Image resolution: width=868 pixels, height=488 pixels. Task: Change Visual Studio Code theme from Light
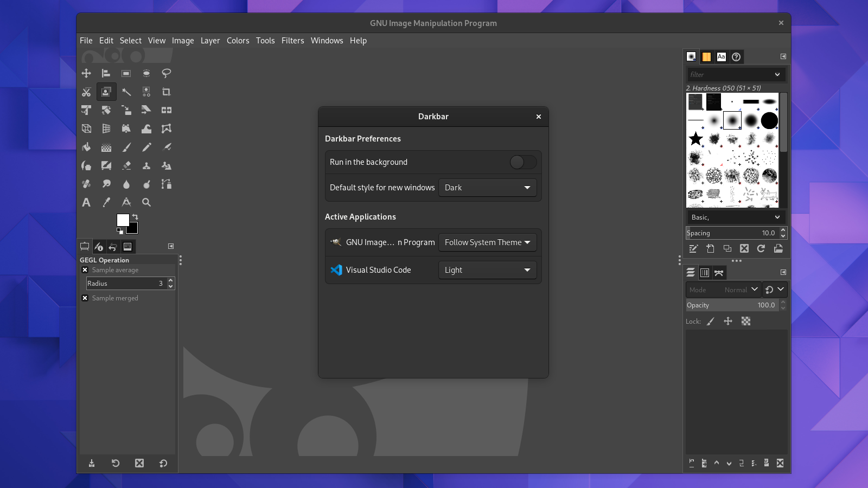pyautogui.click(x=487, y=269)
